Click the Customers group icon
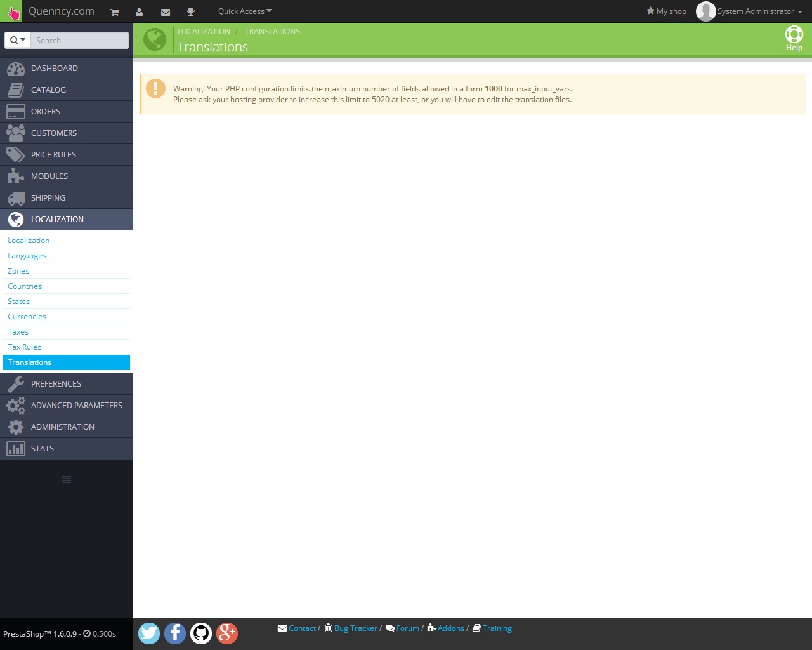The width and height of the screenshot is (812, 650). tap(16, 133)
